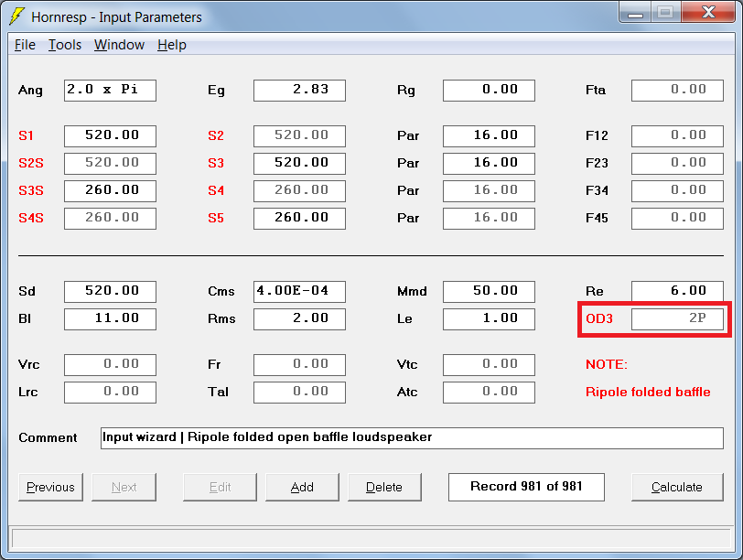Click the Vrc input field
743x560 pixels.
pyautogui.click(x=110, y=365)
